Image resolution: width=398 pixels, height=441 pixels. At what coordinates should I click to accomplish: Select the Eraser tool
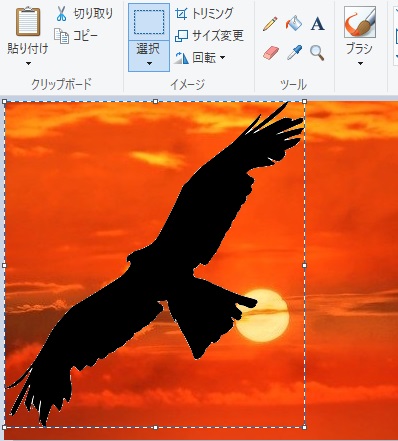coord(271,53)
